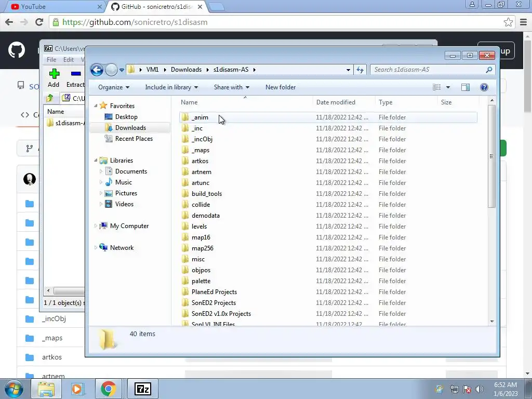Select Desktop in Favorites
The image size is (532, 399).
[126, 117]
